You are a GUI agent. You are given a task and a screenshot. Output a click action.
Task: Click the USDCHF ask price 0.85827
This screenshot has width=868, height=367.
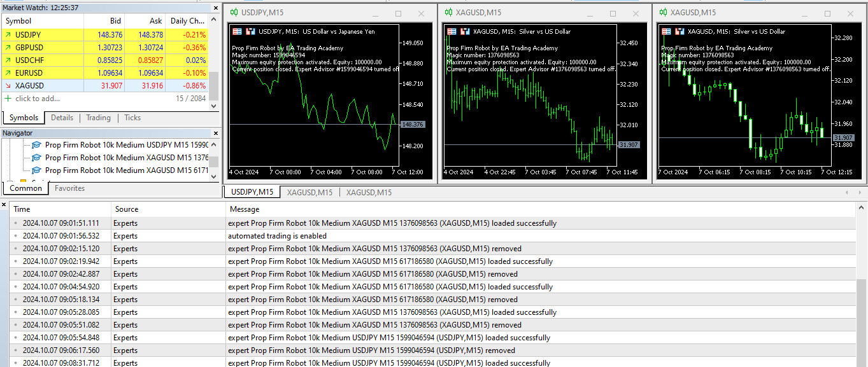click(150, 60)
